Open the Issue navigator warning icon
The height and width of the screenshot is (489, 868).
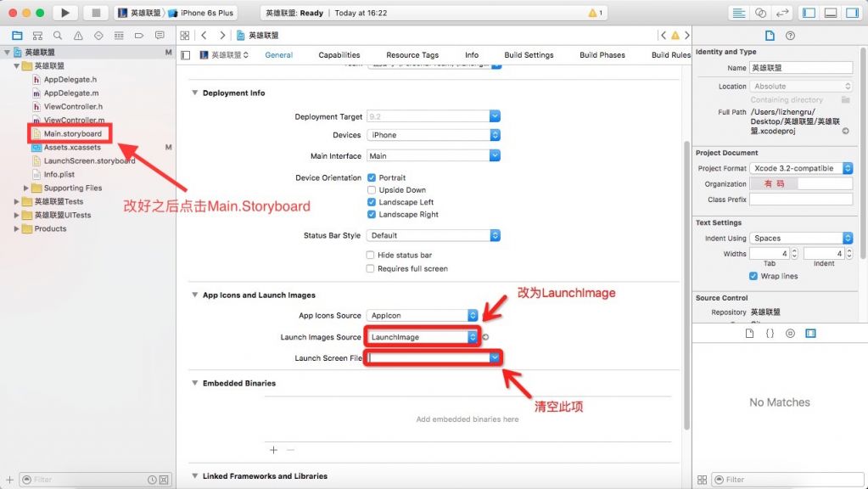(x=78, y=36)
